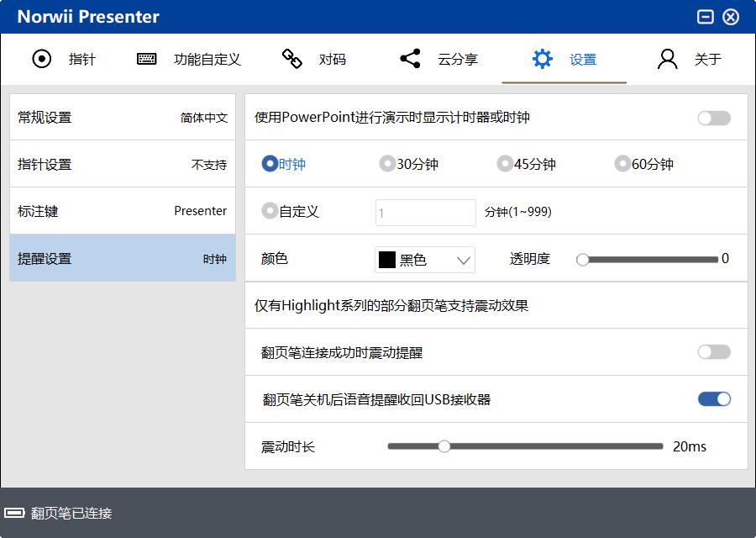Open 常规设置 in the sidebar

point(123,117)
